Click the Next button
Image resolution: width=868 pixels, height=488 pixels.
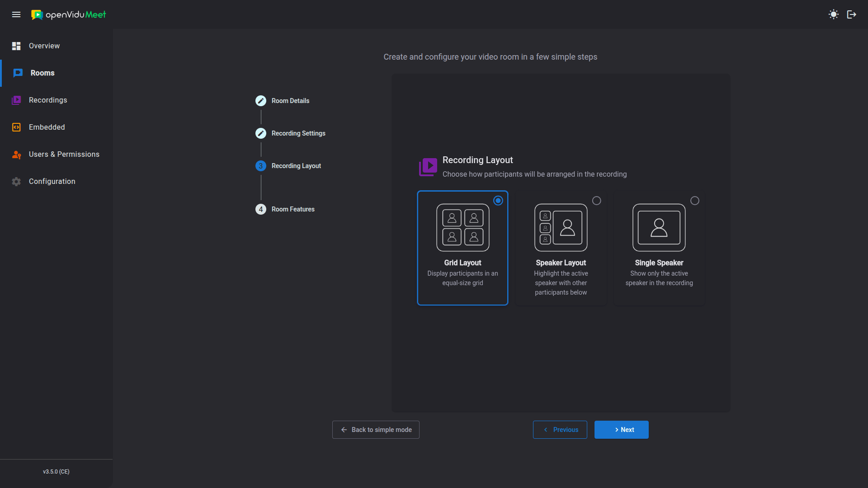coord(621,430)
